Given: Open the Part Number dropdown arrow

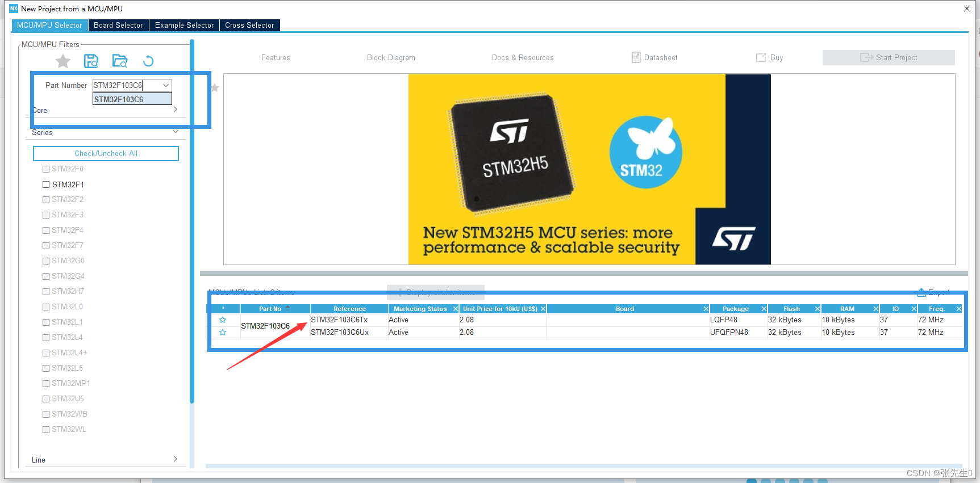Looking at the screenshot, I should tap(166, 85).
